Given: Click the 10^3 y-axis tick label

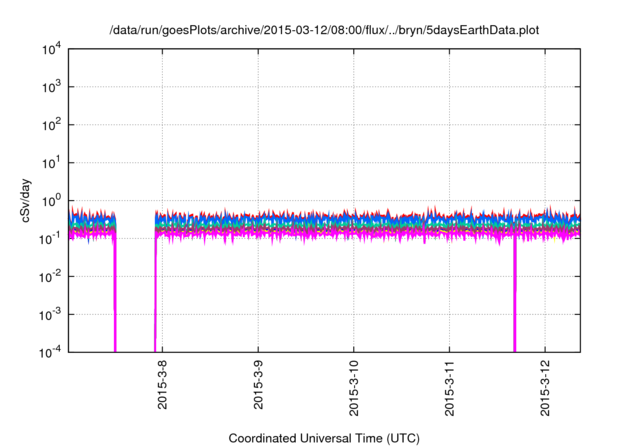Looking at the screenshot, I should [52, 86].
